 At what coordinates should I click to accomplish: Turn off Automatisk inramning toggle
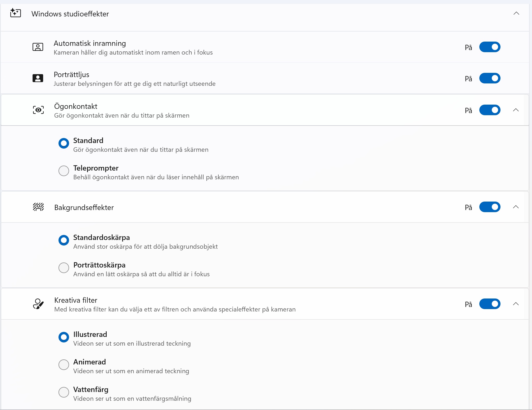pos(490,47)
